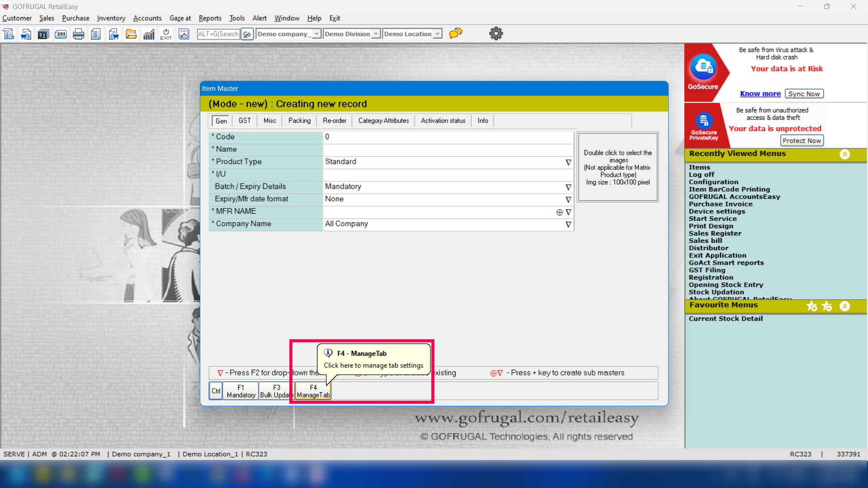Click the Name input field
Screen dimensions: 868x488
click(448, 150)
